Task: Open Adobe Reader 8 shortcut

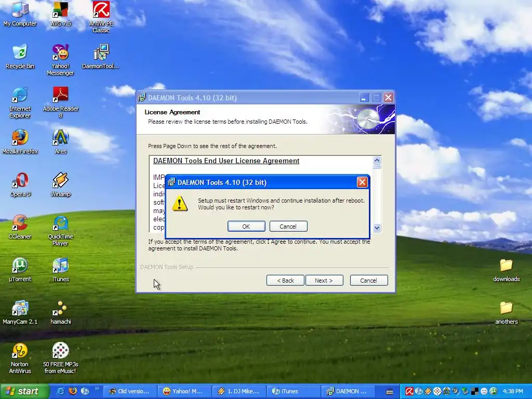Action: pyautogui.click(x=60, y=102)
